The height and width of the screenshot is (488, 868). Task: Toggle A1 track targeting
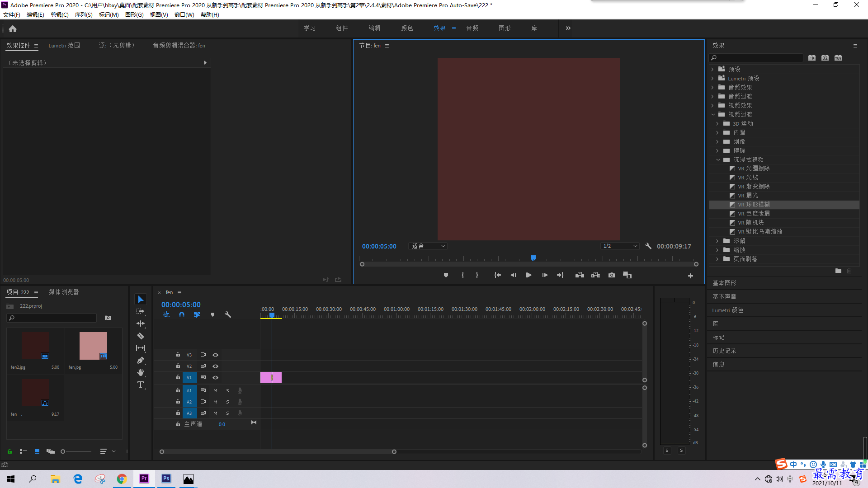189,390
